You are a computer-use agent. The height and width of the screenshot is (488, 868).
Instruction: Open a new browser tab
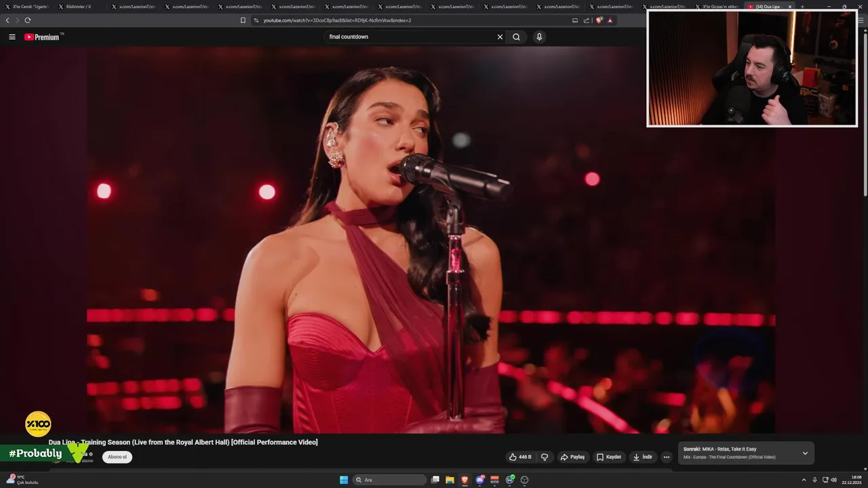(803, 7)
